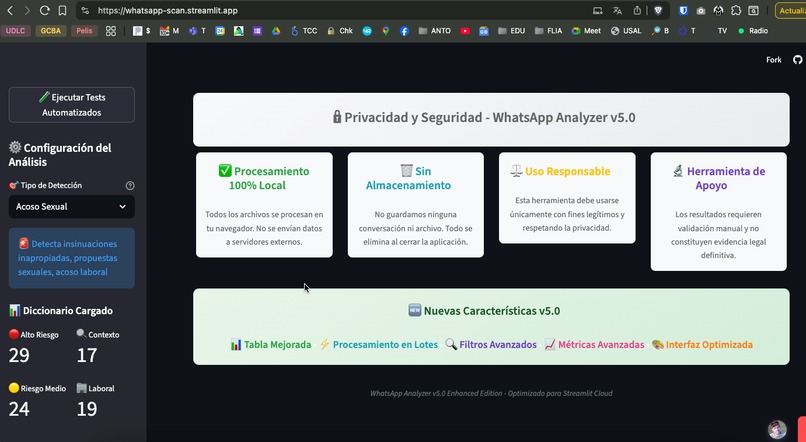The height and width of the screenshot is (442, 806).
Task: Click the help icon next to Tipo de Detección
Action: [130, 186]
